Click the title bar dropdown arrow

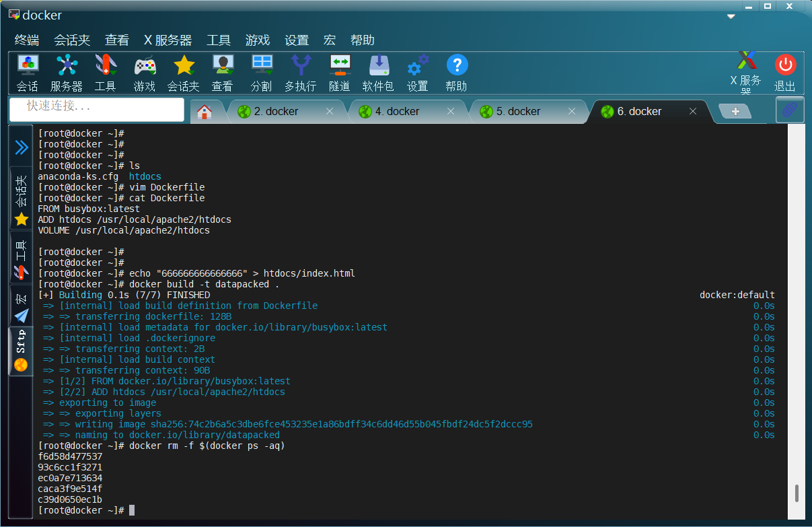click(x=731, y=16)
